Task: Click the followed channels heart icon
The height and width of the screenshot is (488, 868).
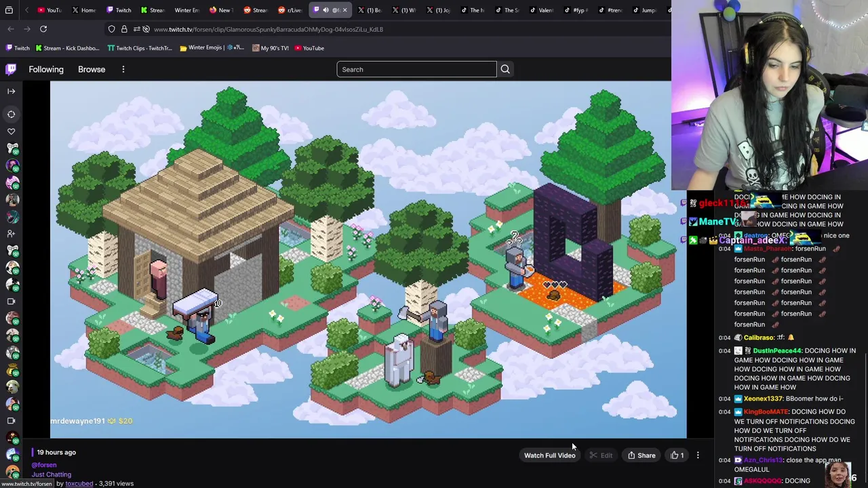Action: tap(11, 131)
